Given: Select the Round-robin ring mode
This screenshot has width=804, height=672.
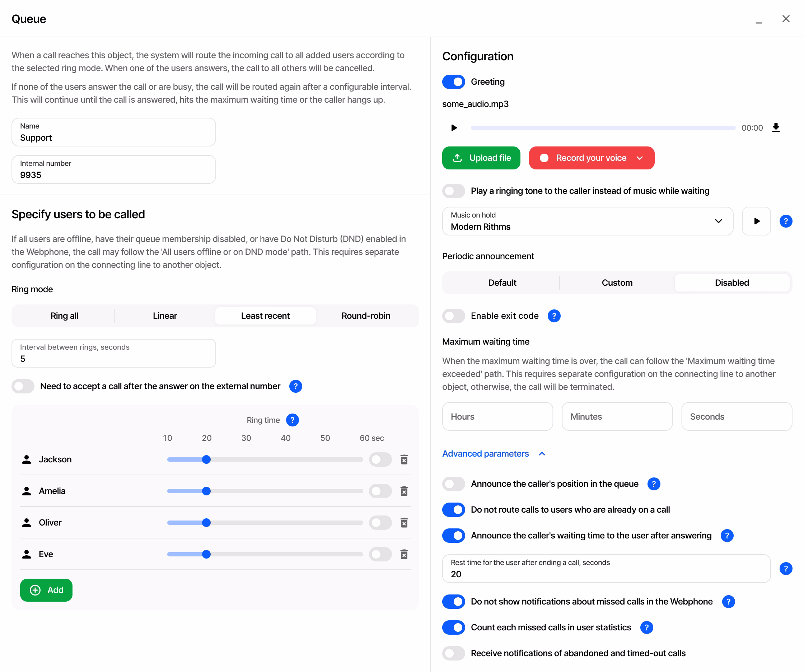Looking at the screenshot, I should point(366,316).
